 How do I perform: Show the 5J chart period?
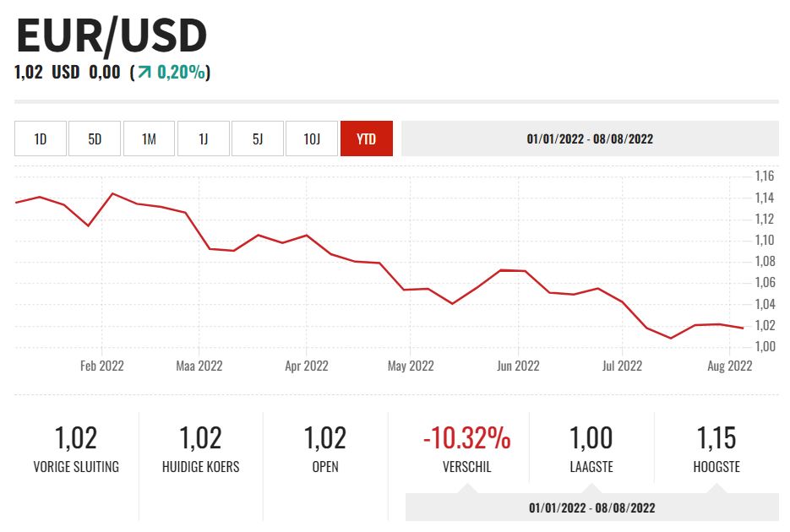point(258,138)
